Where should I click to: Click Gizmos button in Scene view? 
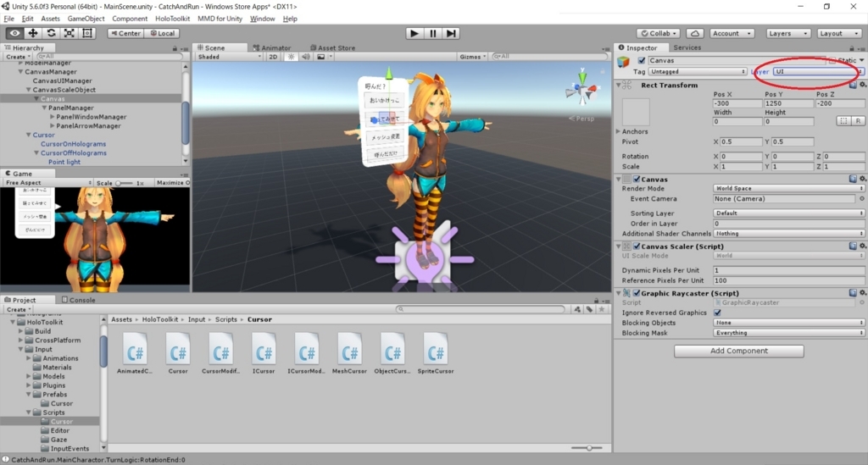(472, 57)
